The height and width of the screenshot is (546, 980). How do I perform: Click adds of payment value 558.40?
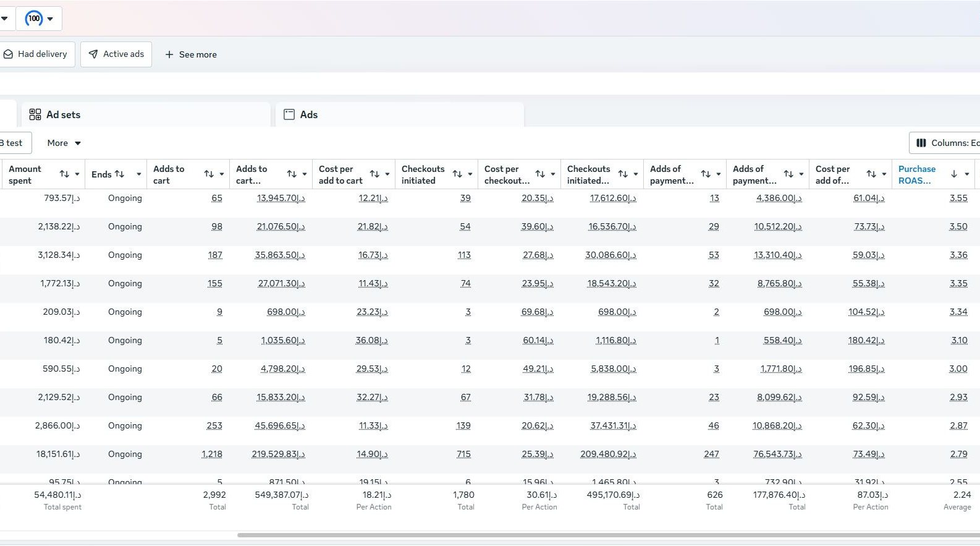pyautogui.click(x=782, y=340)
